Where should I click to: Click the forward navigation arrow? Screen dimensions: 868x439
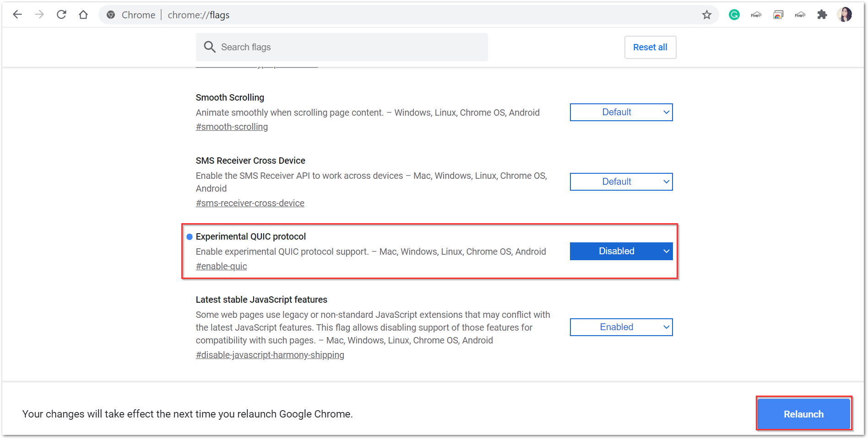pyautogui.click(x=39, y=15)
